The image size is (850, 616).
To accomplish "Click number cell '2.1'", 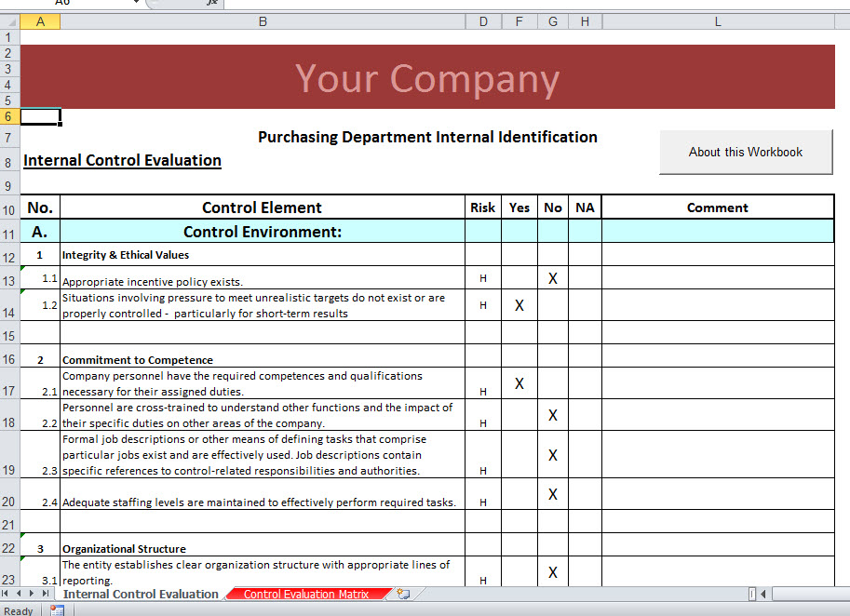I will [x=40, y=383].
